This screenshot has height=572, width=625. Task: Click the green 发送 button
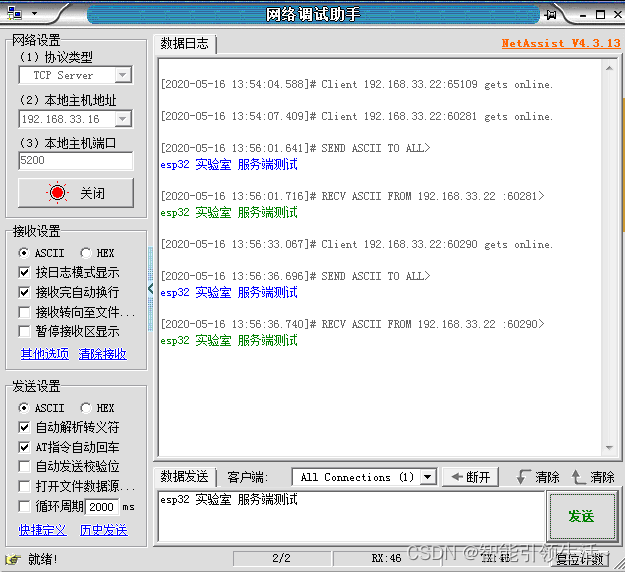(x=582, y=516)
